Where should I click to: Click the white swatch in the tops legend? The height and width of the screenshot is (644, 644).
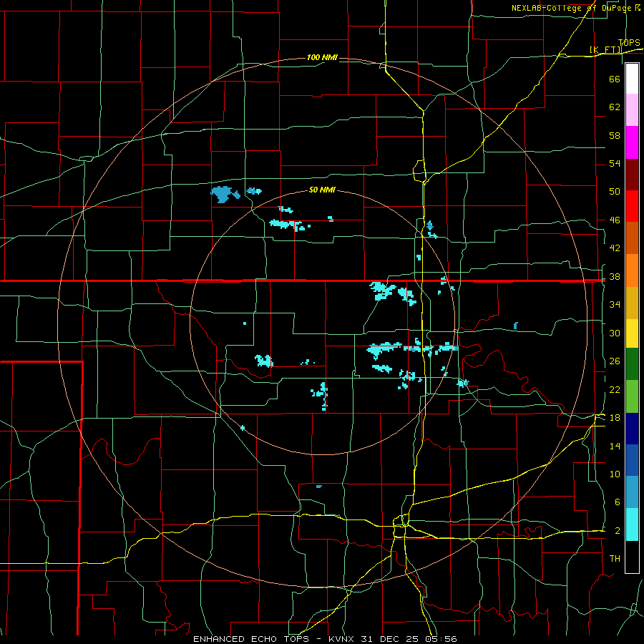coord(632,79)
